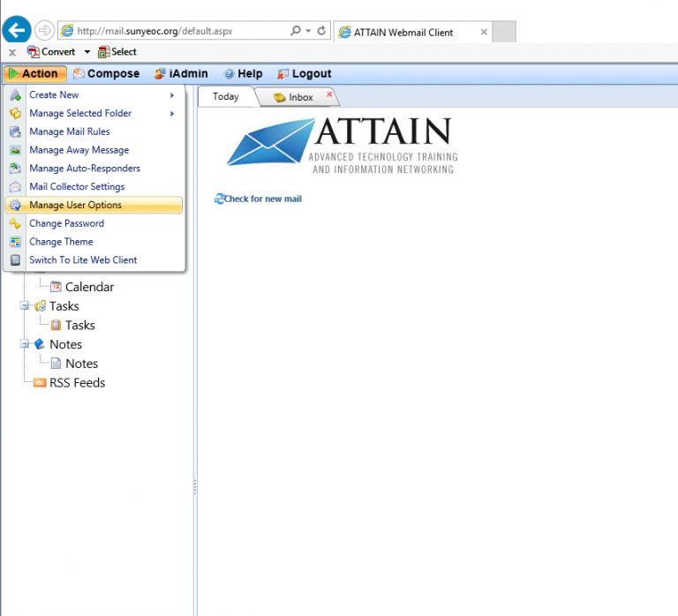The image size is (678, 616).
Task: Click the Auto-Responders icon
Action: pyautogui.click(x=15, y=169)
